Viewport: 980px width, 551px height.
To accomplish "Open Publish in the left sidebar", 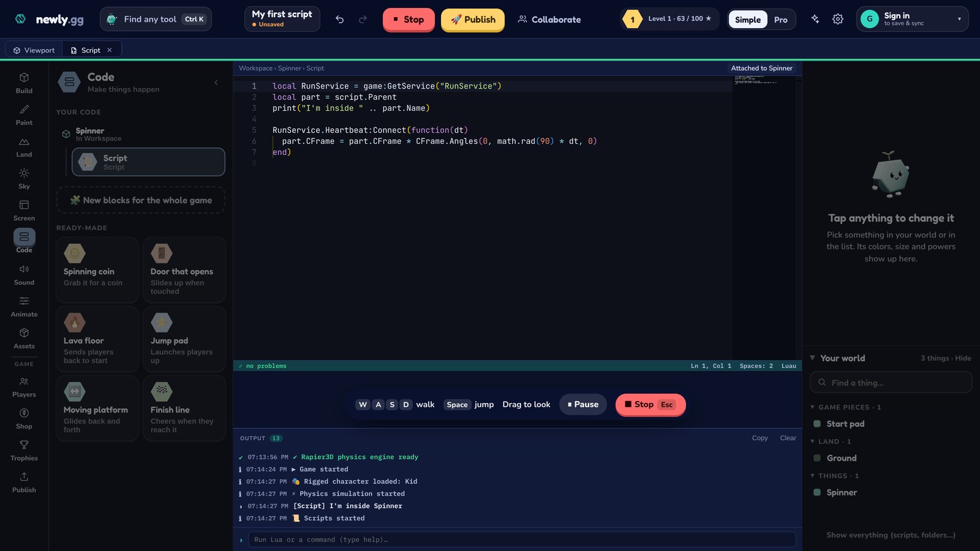I will click(x=24, y=482).
